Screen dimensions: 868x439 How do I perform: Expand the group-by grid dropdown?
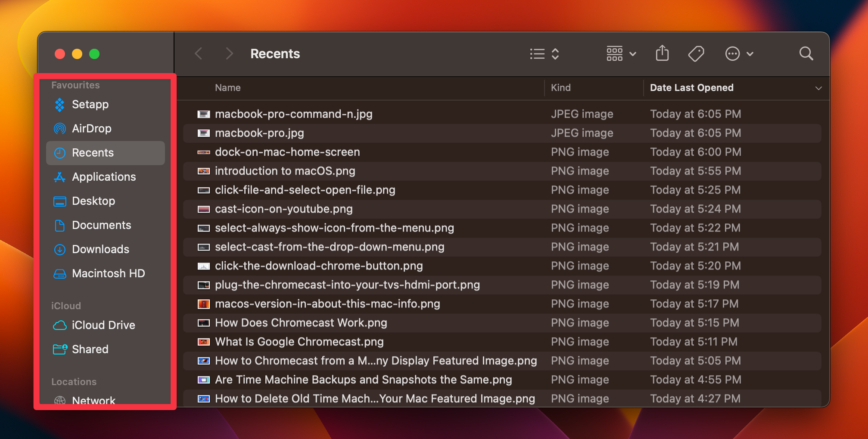pos(621,54)
